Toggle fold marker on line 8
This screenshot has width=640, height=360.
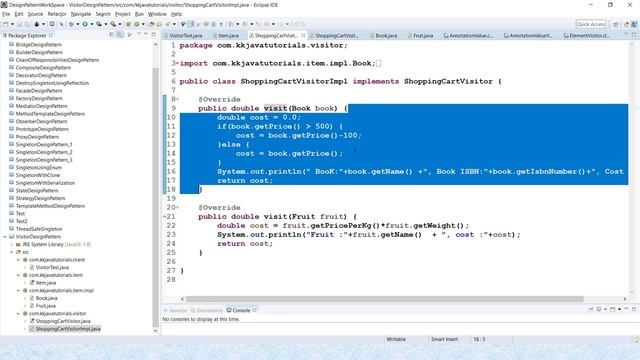point(178,99)
